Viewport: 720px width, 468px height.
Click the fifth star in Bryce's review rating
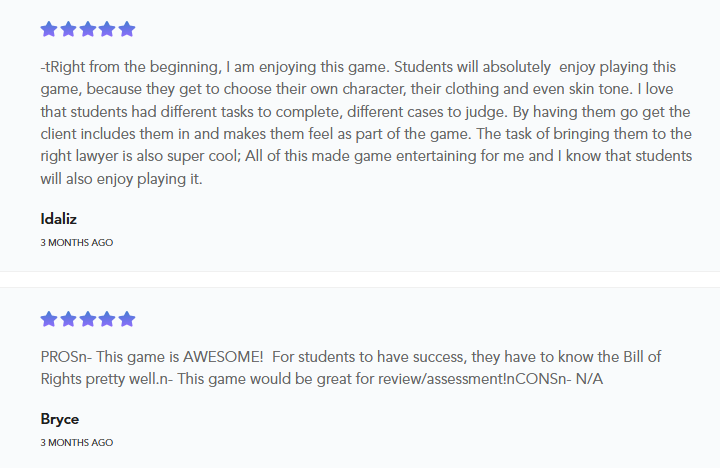coord(126,320)
